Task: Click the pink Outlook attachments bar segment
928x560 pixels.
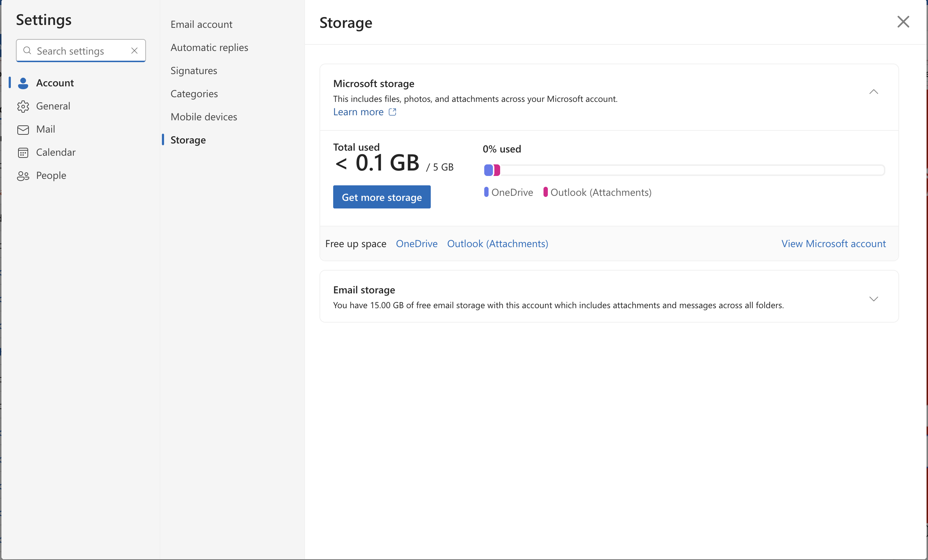Action: [x=497, y=170]
